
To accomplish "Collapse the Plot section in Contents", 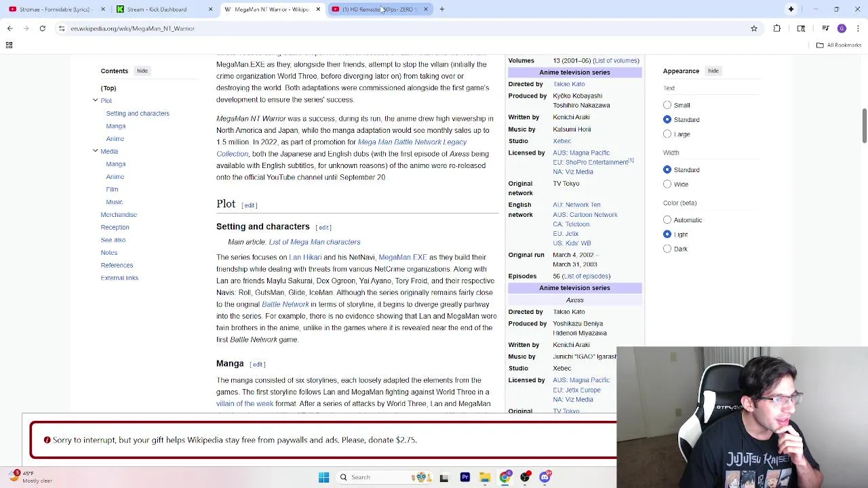I will point(95,100).
